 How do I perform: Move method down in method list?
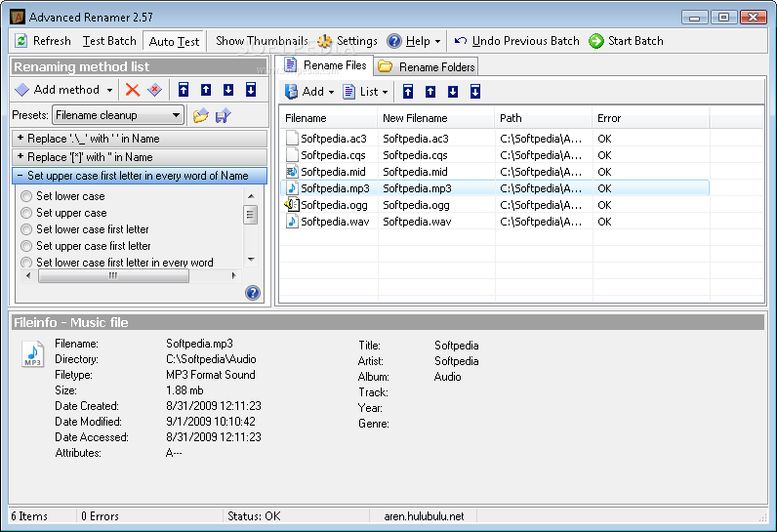pyautogui.click(x=228, y=90)
